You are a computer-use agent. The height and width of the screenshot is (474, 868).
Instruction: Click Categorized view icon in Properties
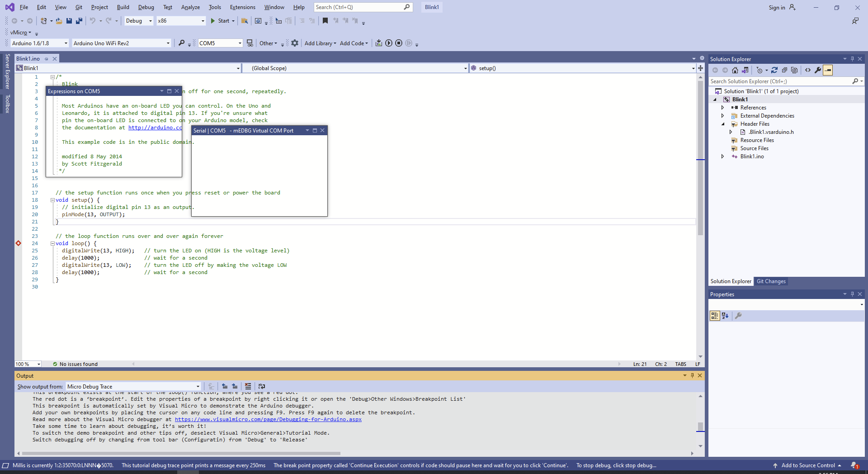(x=715, y=316)
